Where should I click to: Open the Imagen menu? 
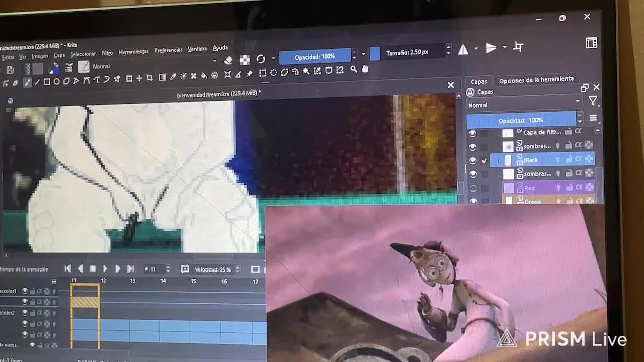click(x=40, y=56)
